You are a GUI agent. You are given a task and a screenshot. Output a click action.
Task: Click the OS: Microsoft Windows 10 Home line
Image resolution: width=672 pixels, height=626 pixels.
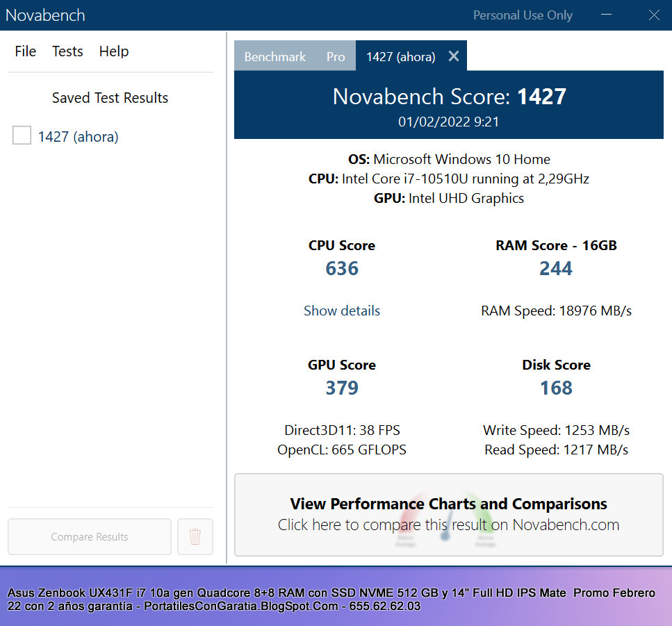pyautogui.click(x=449, y=159)
